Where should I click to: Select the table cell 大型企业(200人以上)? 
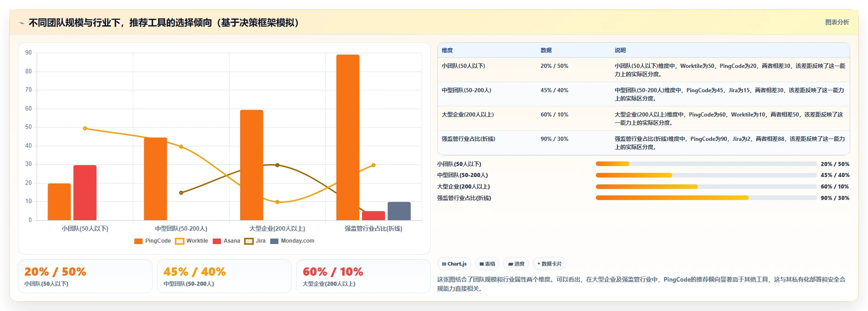click(x=467, y=115)
